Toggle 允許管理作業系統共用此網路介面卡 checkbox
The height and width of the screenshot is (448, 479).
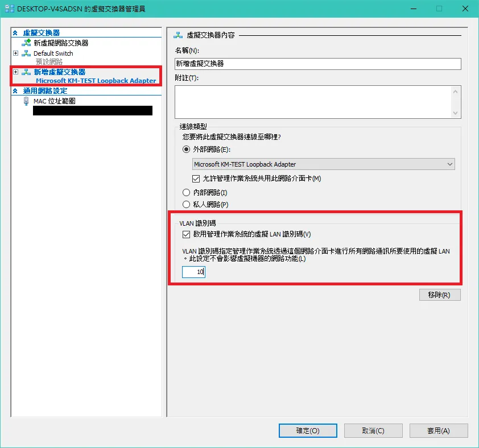point(196,179)
